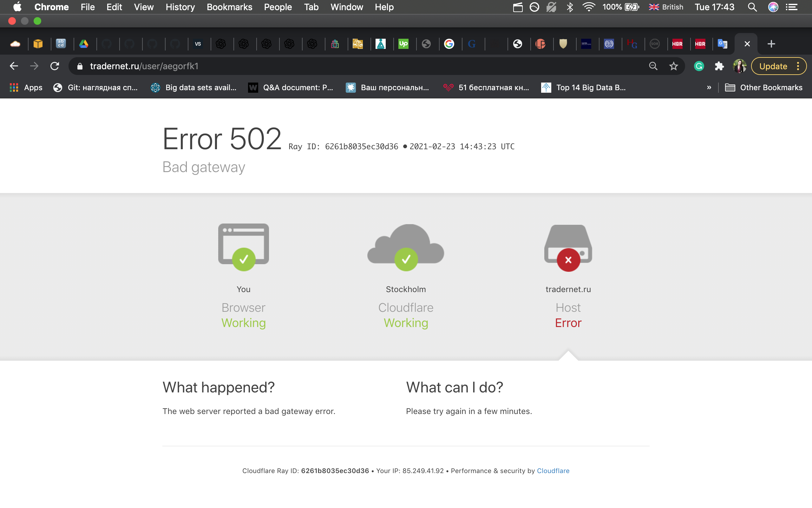Open the blue serif G tab
Screen dimensions: 812x508
[472, 44]
